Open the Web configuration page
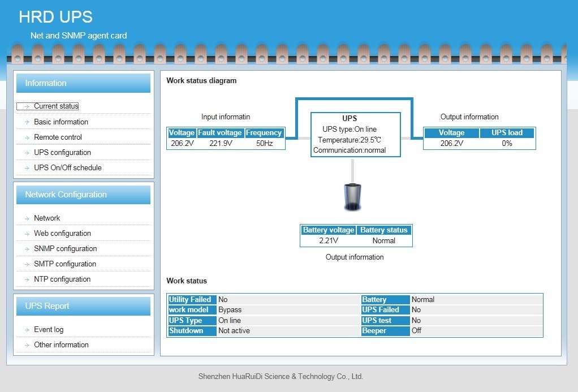Screen dimensions: 578x392 [x=62, y=233]
